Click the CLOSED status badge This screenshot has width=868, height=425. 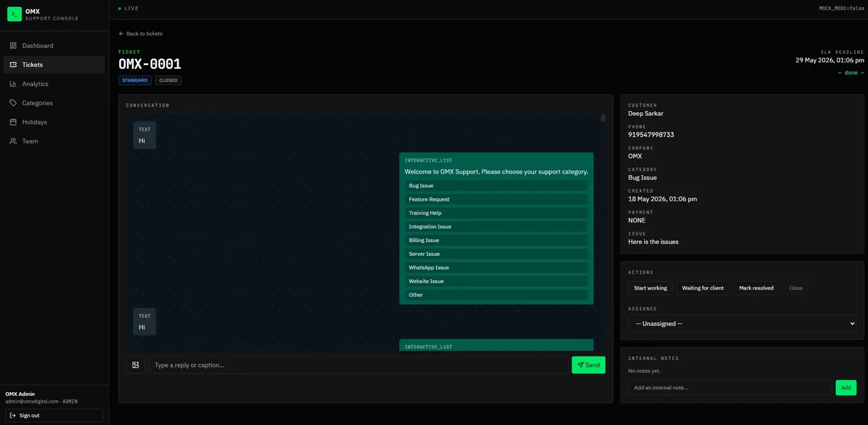pos(168,81)
